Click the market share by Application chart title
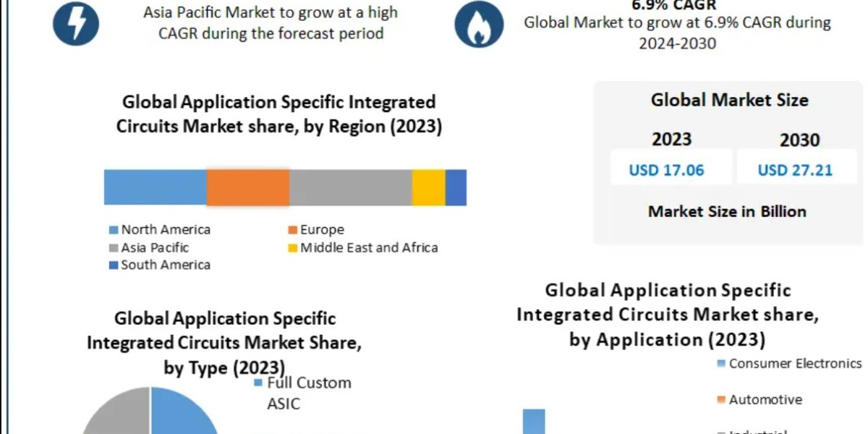Image resolution: width=868 pixels, height=434 pixels. 667,315
